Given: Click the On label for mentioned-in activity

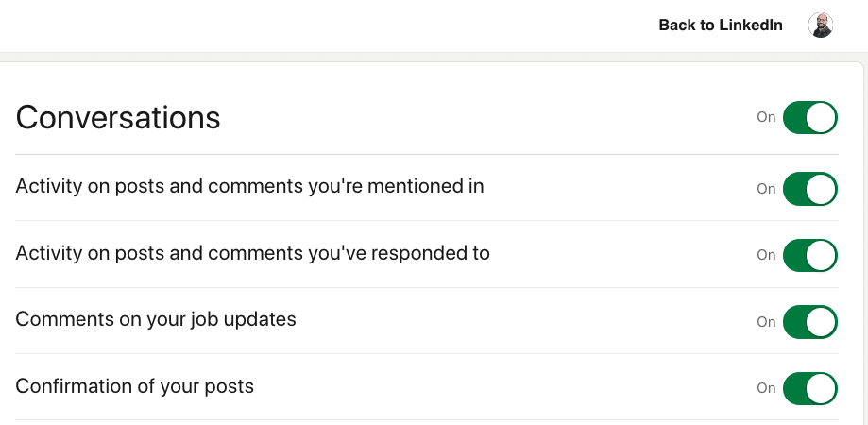Looking at the screenshot, I should click(x=766, y=189).
